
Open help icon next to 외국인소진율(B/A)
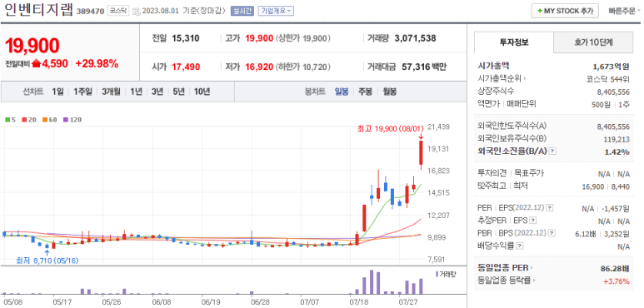(552, 152)
